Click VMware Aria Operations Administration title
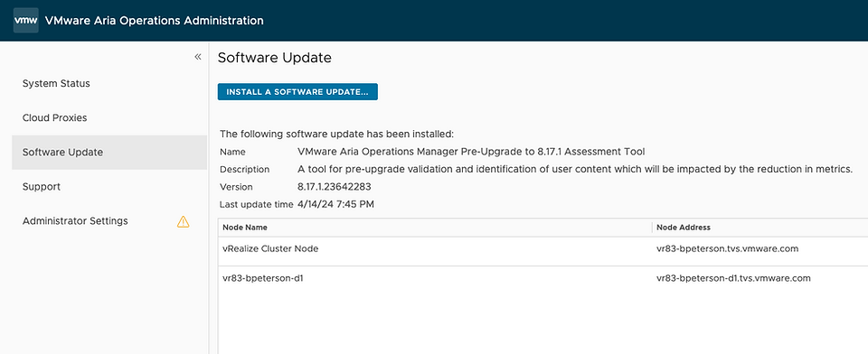This screenshot has height=354, width=868. tap(154, 21)
